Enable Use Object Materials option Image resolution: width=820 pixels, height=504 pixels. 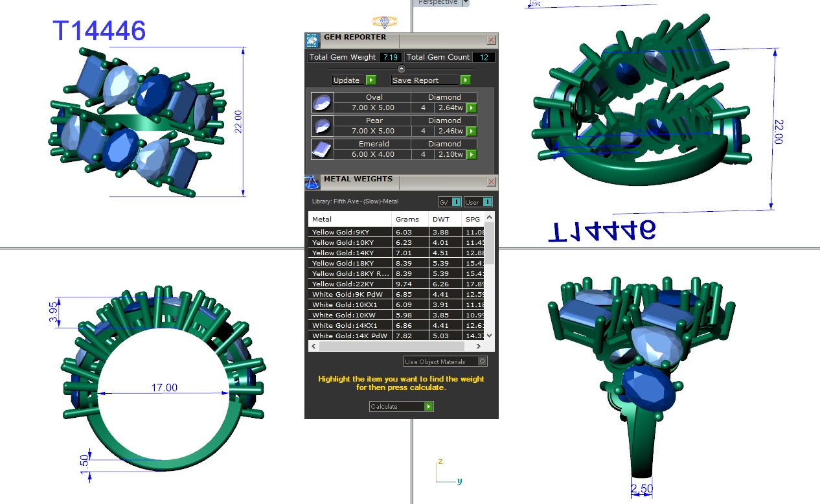(x=481, y=361)
